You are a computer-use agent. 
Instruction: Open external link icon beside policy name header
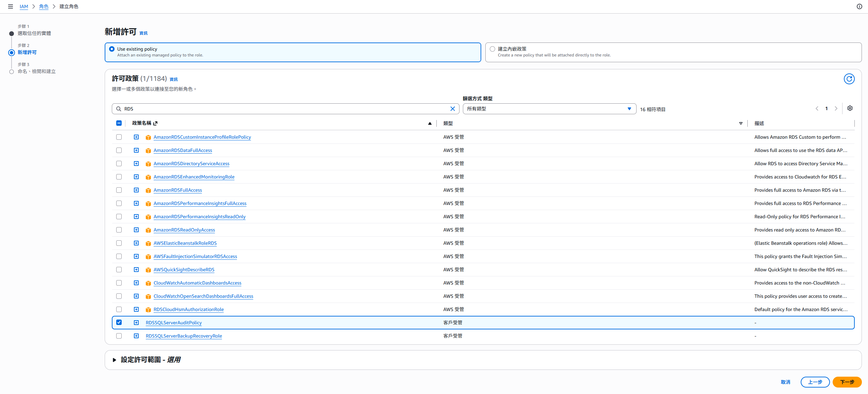155,123
